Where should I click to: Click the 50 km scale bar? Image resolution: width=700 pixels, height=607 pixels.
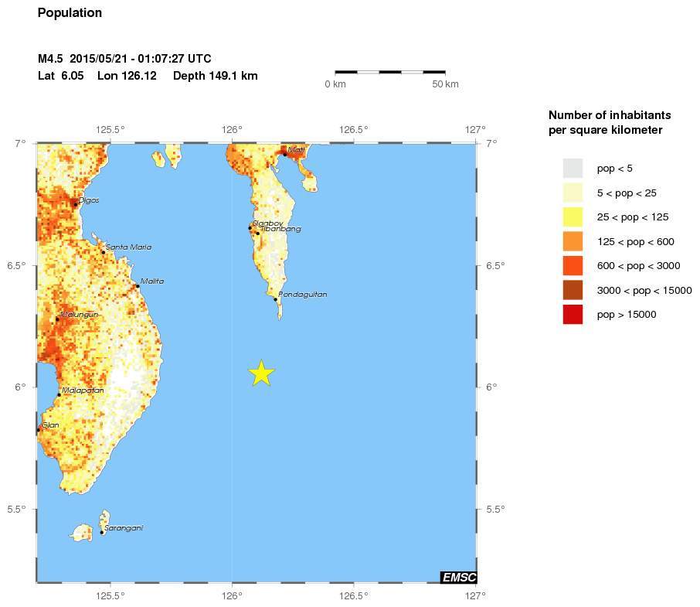[389, 72]
